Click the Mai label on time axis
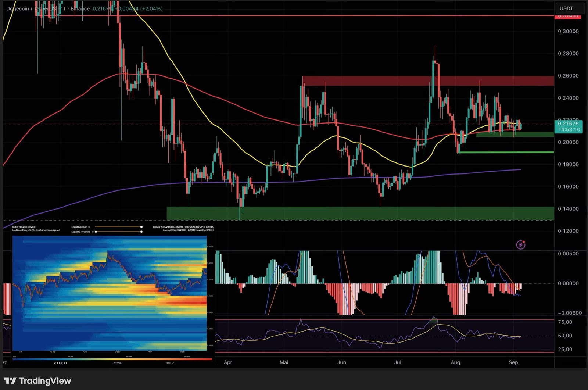 click(x=284, y=362)
